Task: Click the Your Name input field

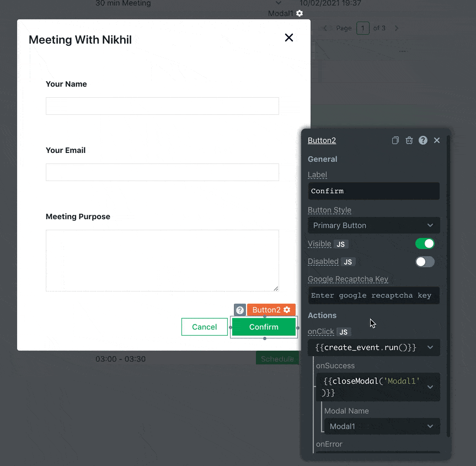Action: (162, 106)
